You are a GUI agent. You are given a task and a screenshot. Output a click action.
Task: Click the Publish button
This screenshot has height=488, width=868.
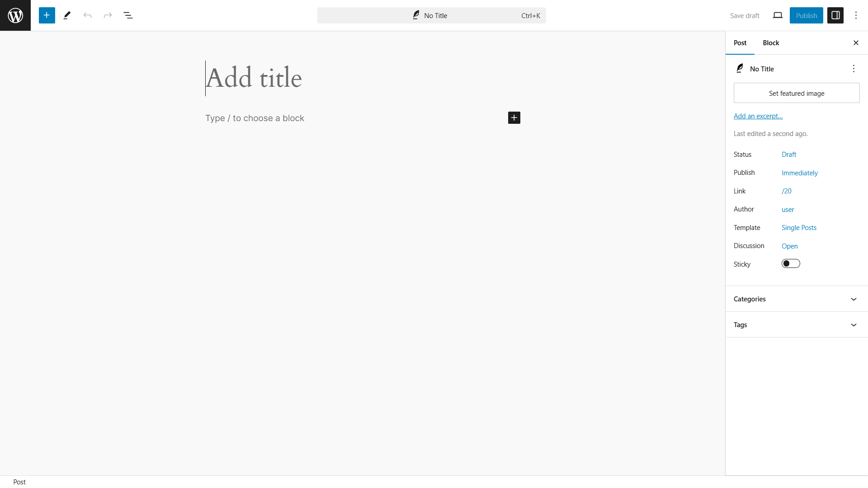pos(806,15)
